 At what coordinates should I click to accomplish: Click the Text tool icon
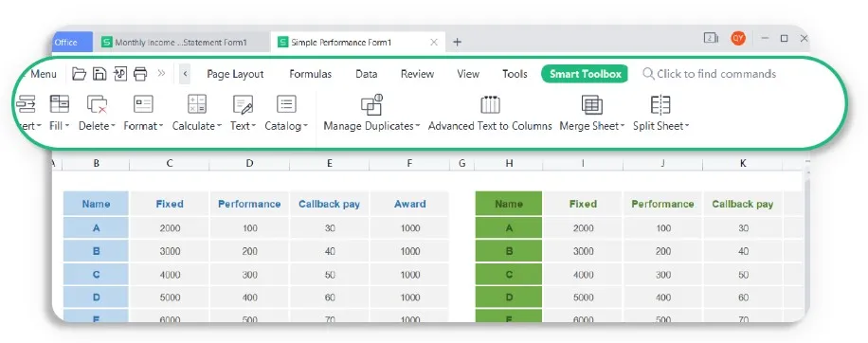pyautogui.click(x=243, y=104)
